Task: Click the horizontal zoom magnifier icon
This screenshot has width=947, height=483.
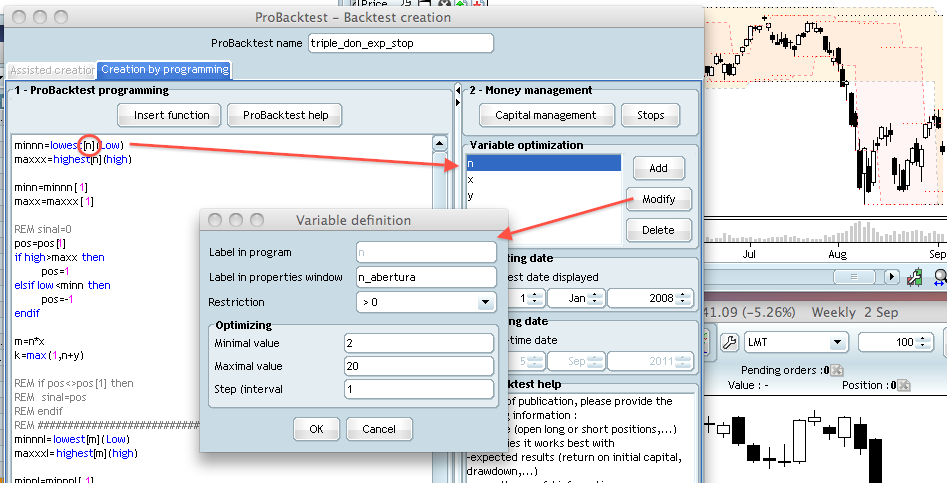Action: 940,277
